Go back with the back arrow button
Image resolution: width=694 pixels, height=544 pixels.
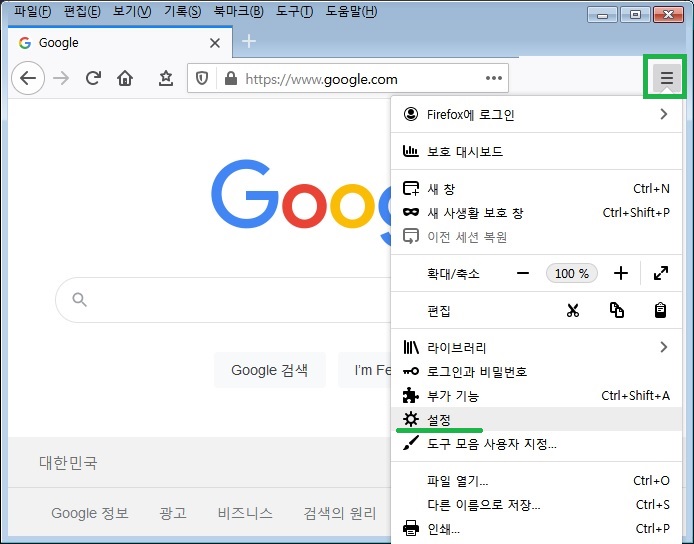(28, 78)
